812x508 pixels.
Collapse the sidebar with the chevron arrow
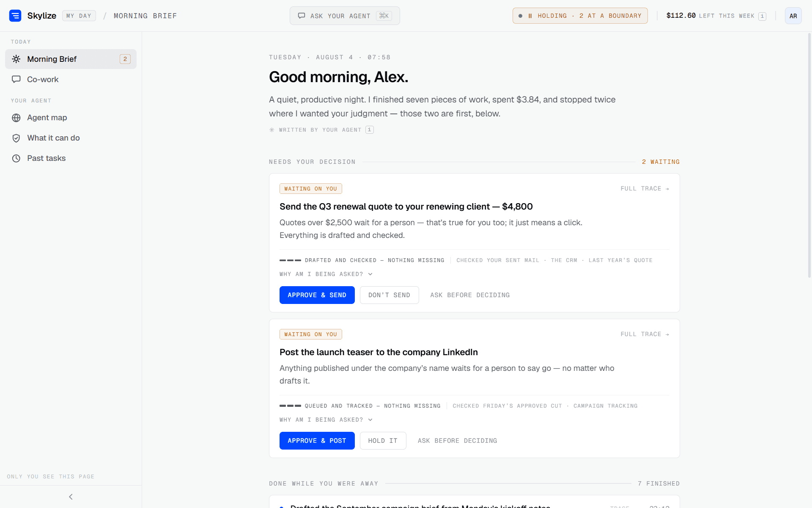71,497
